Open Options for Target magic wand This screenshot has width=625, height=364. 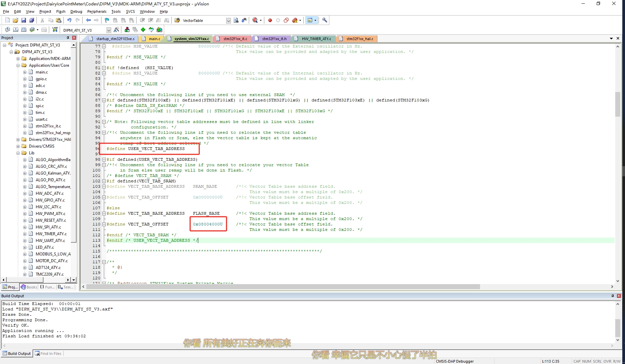(x=116, y=30)
